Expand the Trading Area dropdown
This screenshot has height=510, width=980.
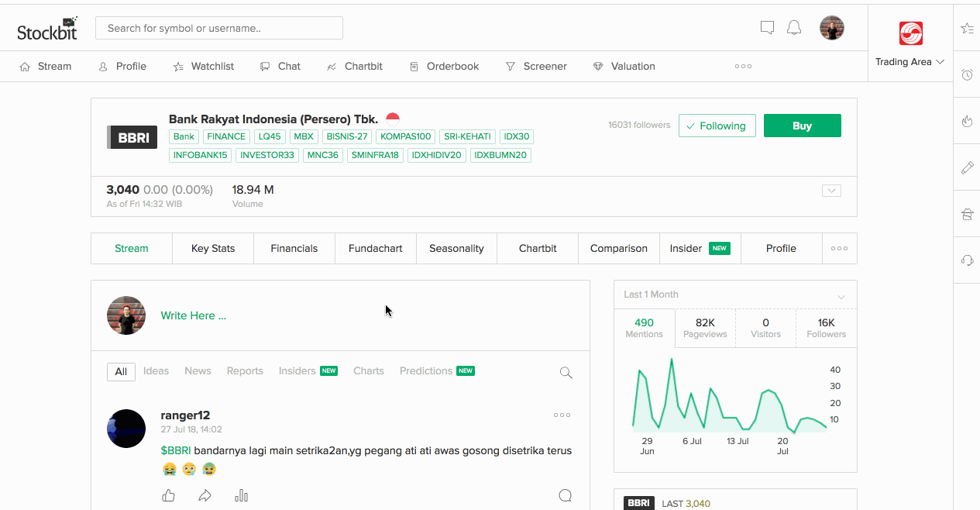tap(910, 62)
